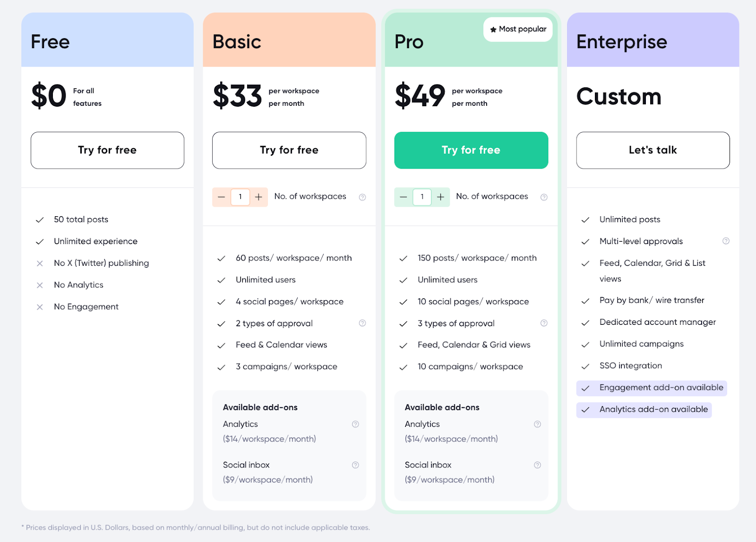Click Let's talk under Enterprise
756x542 pixels.
(653, 150)
